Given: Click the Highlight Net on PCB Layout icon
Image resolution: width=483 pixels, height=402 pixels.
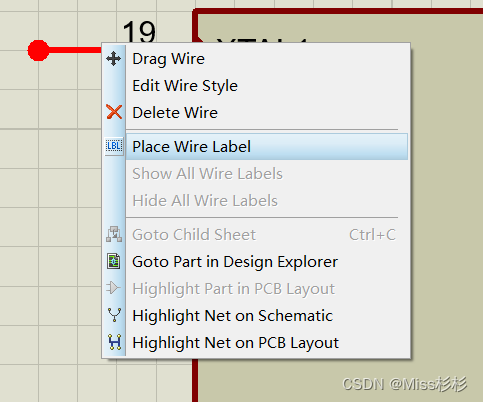Looking at the screenshot, I should (x=115, y=342).
